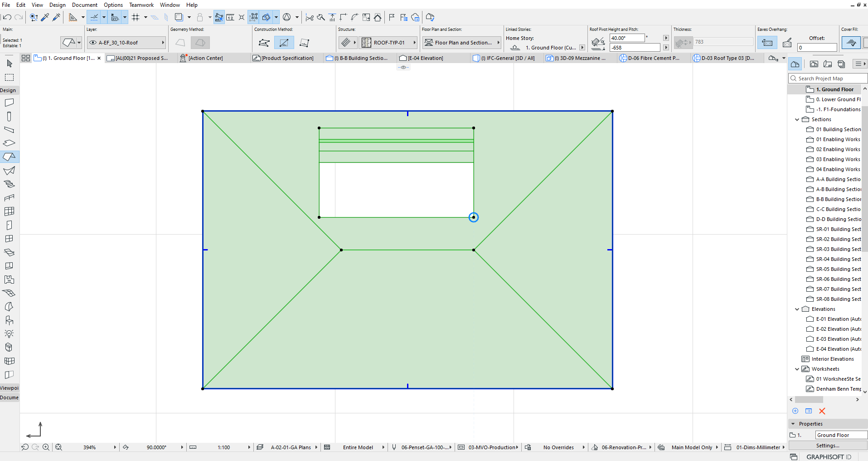Activate the Arrow selection tool

point(9,64)
